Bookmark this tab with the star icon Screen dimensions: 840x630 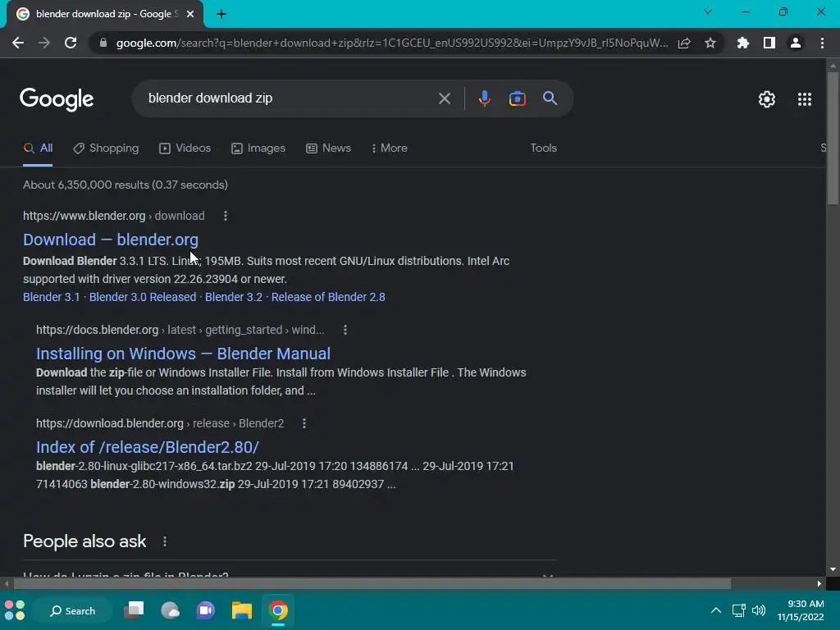point(710,43)
